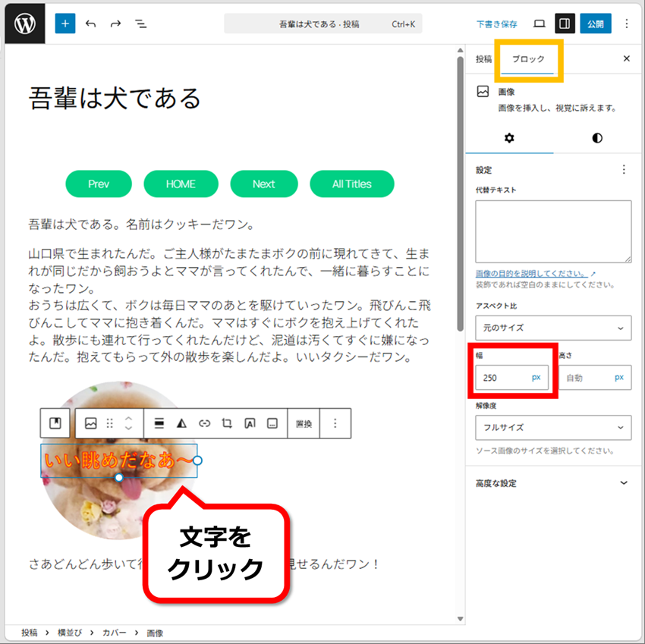645x644 pixels.
Task: Click the 公開 publish button
Action: (x=596, y=24)
